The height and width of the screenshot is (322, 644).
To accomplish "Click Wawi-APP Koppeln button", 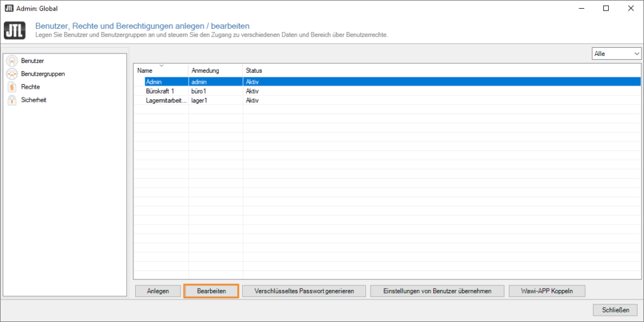I will click(x=547, y=291).
